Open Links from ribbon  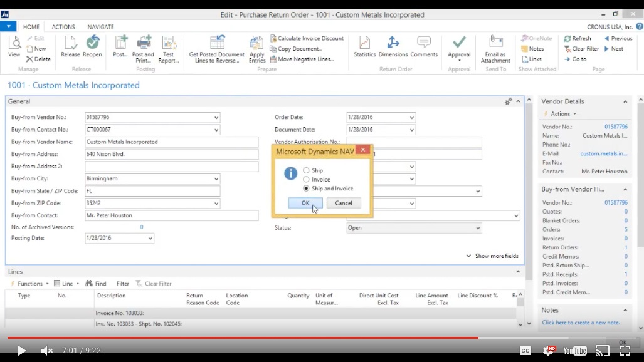[x=532, y=59]
